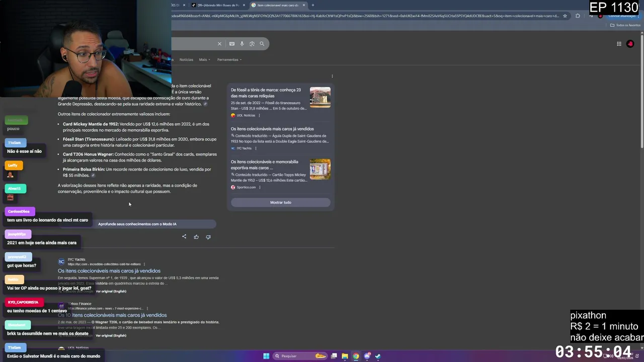
Task: Open the Windows Start menu
Action: [x=266, y=356]
